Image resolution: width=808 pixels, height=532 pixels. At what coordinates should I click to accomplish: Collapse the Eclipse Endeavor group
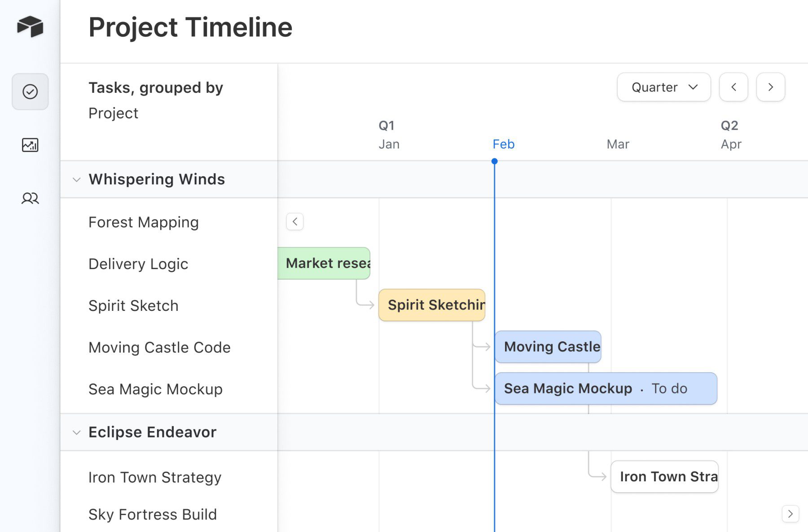tap(76, 432)
